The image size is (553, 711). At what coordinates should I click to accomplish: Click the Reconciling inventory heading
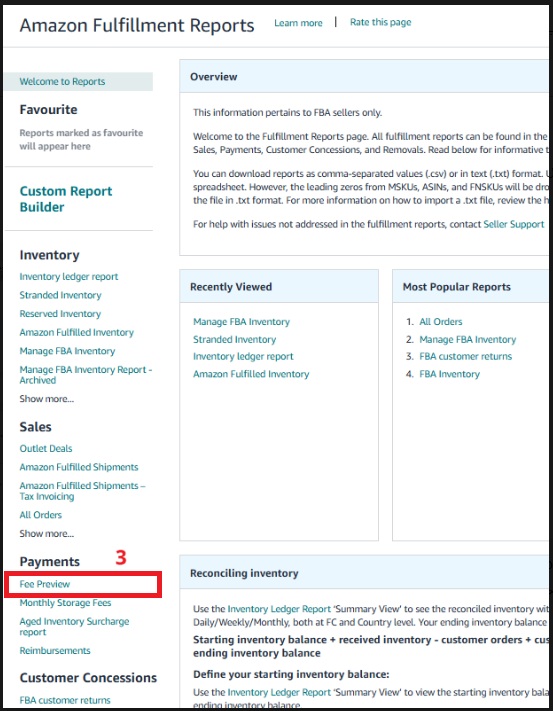244,573
